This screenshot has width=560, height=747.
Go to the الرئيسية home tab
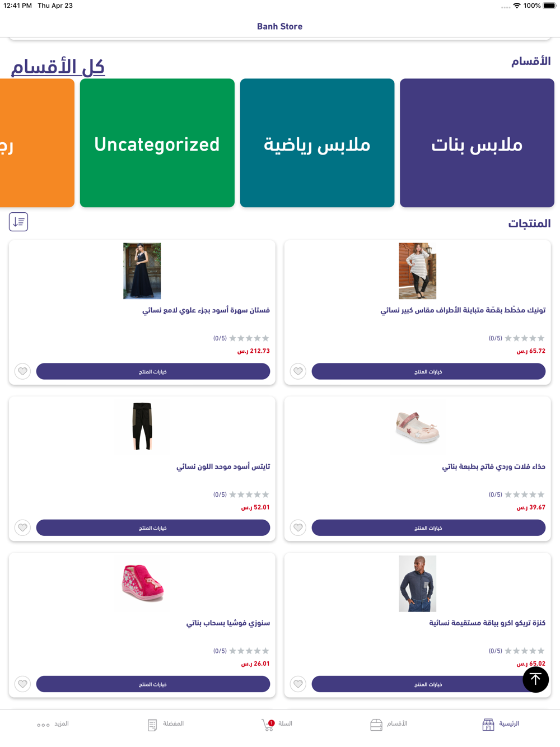pyautogui.click(x=501, y=724)
